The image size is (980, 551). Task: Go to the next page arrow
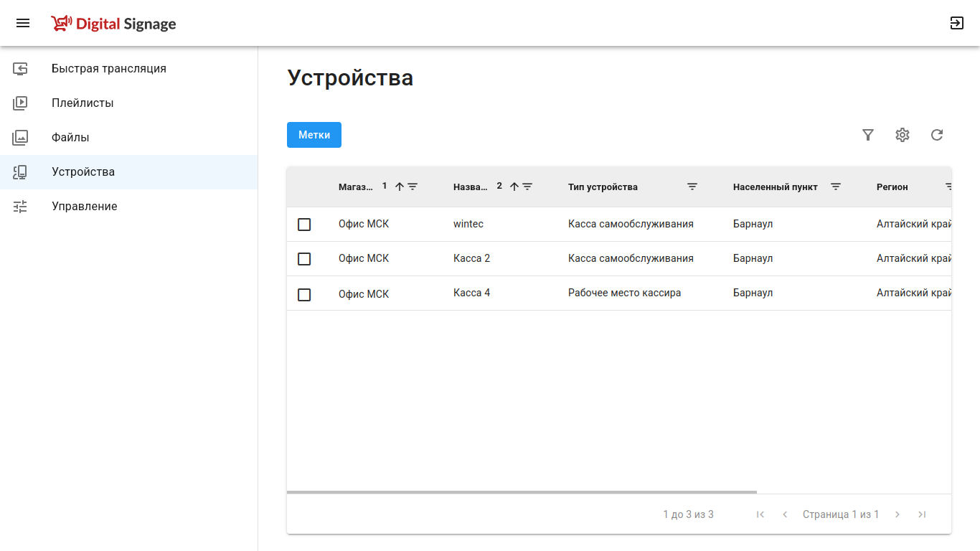tap(897, 514)
